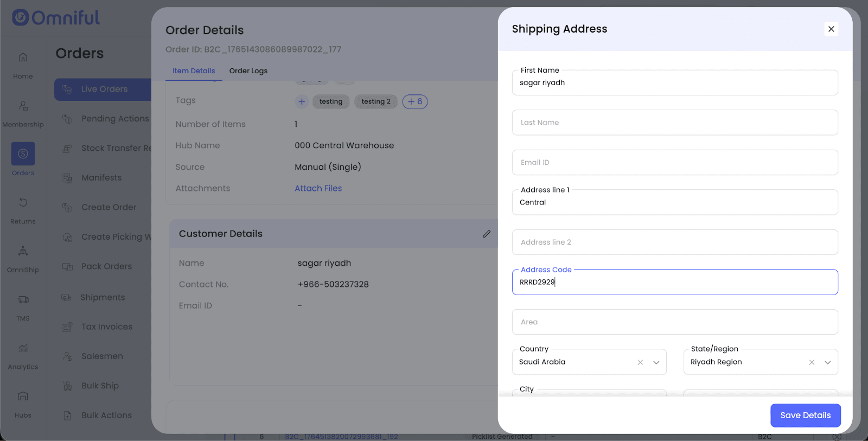Close the Shipping Address panel
This screenshot has width=868, height=441.
[831, 29]
